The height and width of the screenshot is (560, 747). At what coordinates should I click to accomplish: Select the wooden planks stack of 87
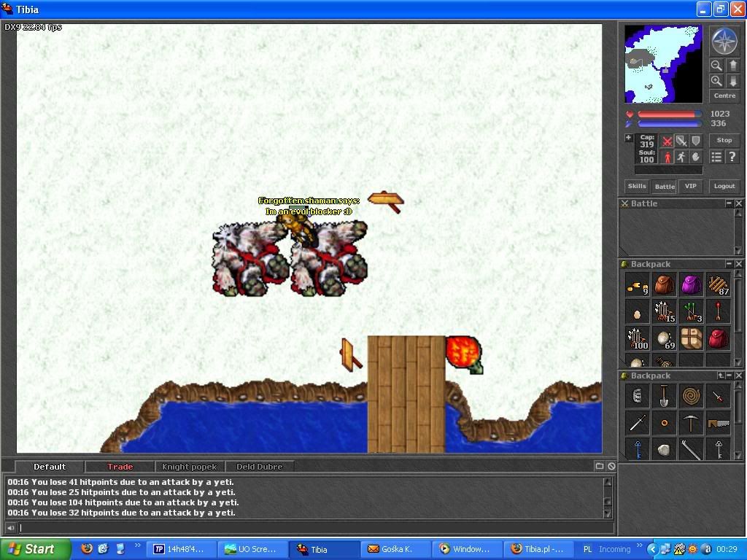[x=718, y=286]
